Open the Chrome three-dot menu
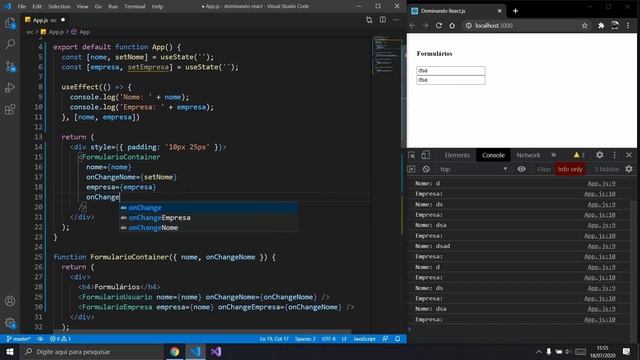The width and height of the screenshot is (640, 360). 628,25
